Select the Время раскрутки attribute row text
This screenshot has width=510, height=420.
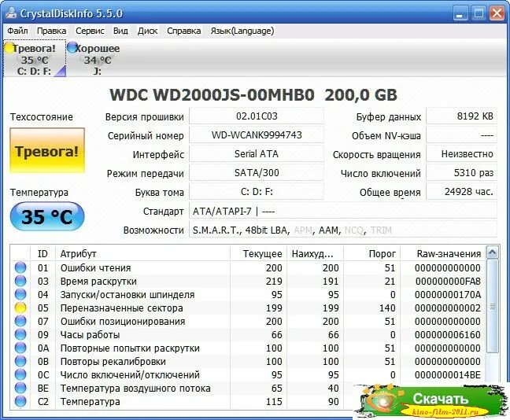[98, 282]
